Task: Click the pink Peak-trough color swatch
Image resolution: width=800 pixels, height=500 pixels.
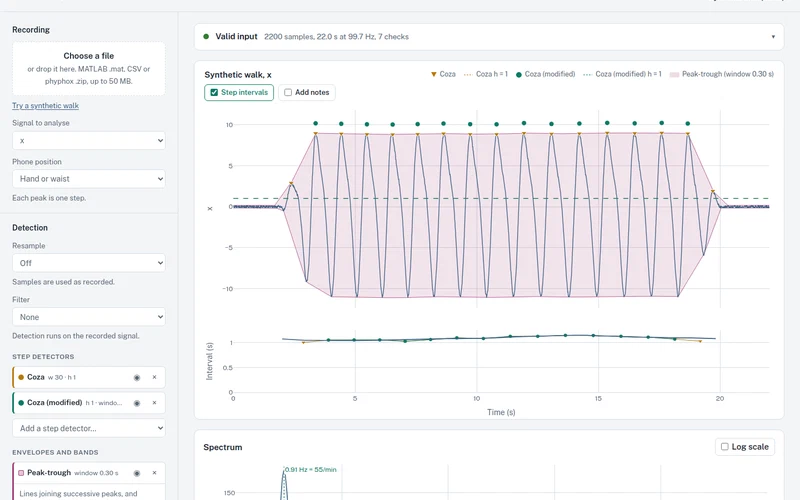Action: [x=21, y=473]
